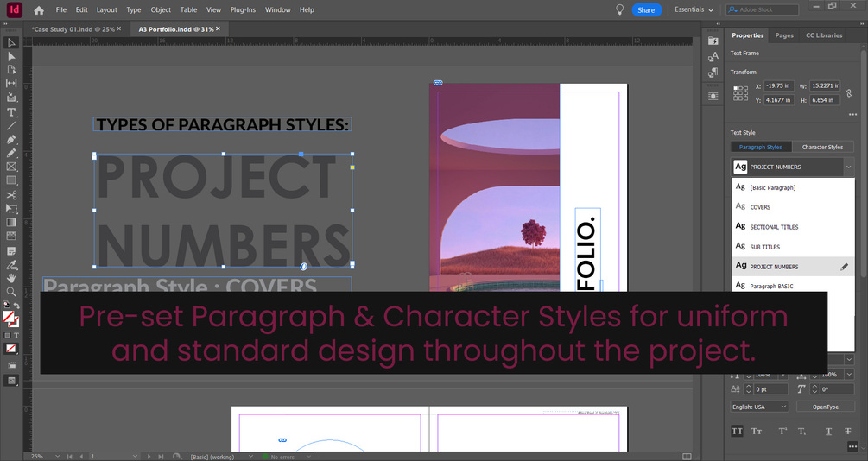This screenshot has width=868, height=461.
Task: Toggle Small Caps formatting
Action: 757,431
